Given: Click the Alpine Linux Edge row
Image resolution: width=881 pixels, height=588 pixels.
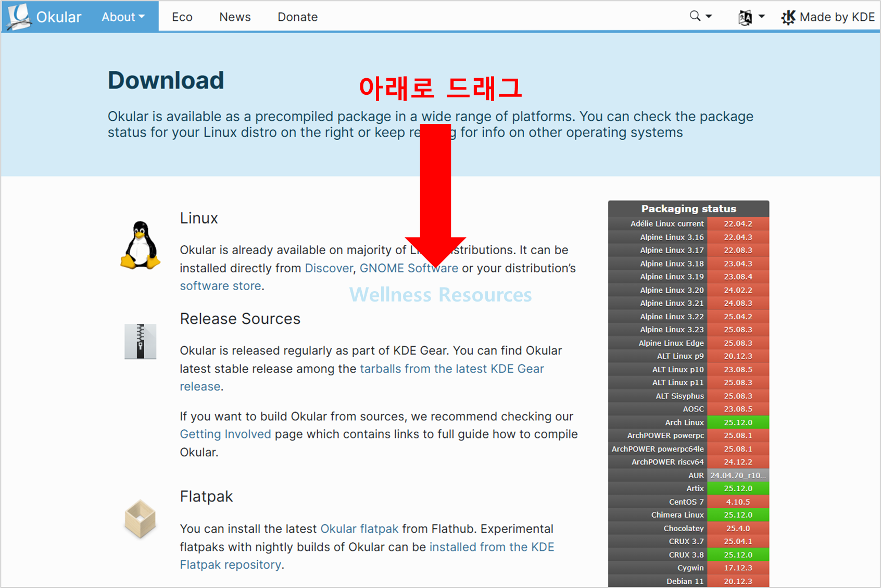Looking at the screenshot, I should click(x=688, y=343).
